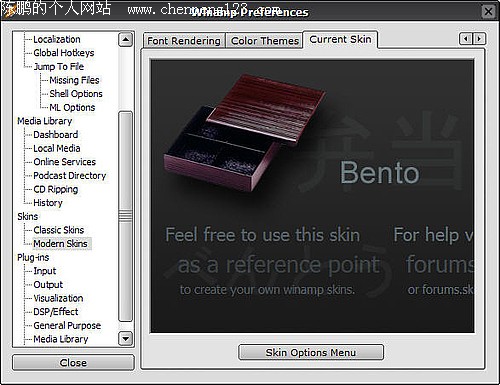Select ML Options tree item
The height and width of the screenshot is (385, 500).
pyautogui.click(x=72, y=107)
